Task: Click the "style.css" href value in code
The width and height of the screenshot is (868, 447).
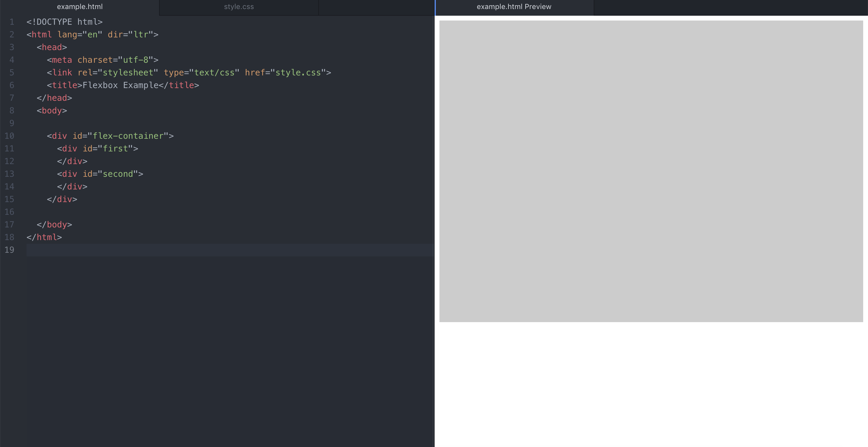Action: [x=298, y=72]
